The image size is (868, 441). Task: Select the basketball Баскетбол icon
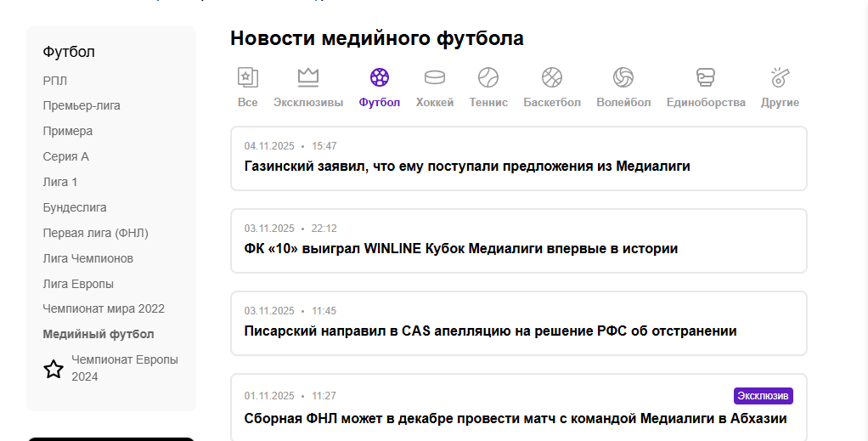pos(552,78)
